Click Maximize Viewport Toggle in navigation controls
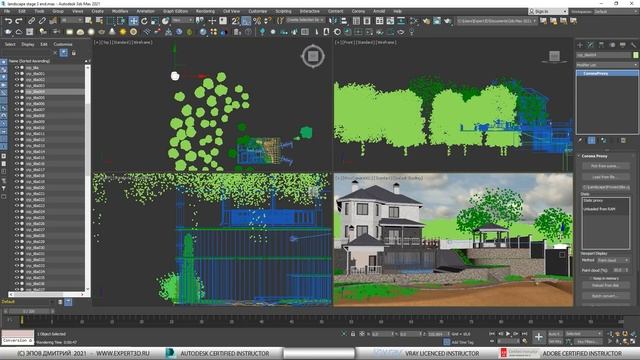Screen dimensions: 640x360 coord(633,341)
